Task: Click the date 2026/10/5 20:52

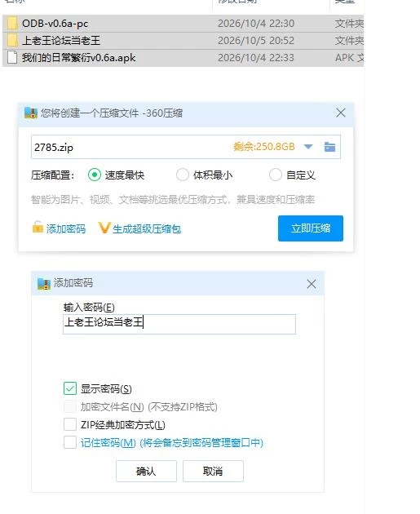Action: click(x=256, y=41)
